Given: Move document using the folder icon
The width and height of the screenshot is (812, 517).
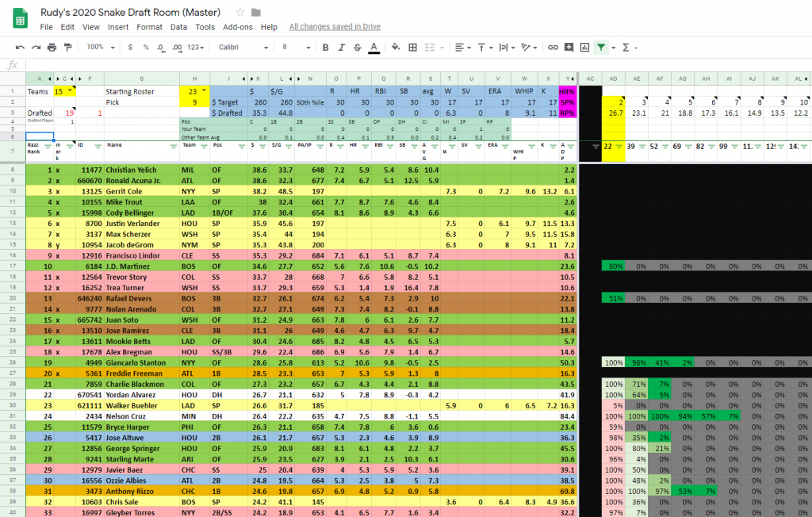Looking at the screenshot, I should [256, 12].
